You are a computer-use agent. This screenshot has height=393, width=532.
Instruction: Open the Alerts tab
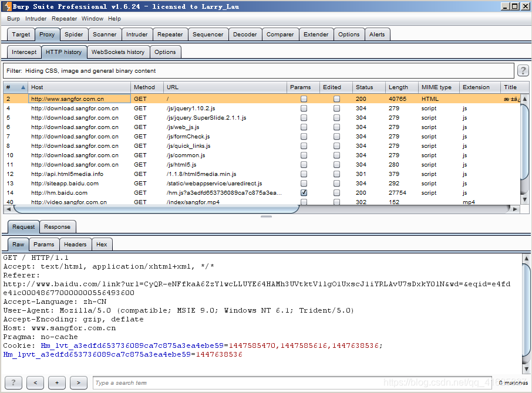tap(377, 34)
